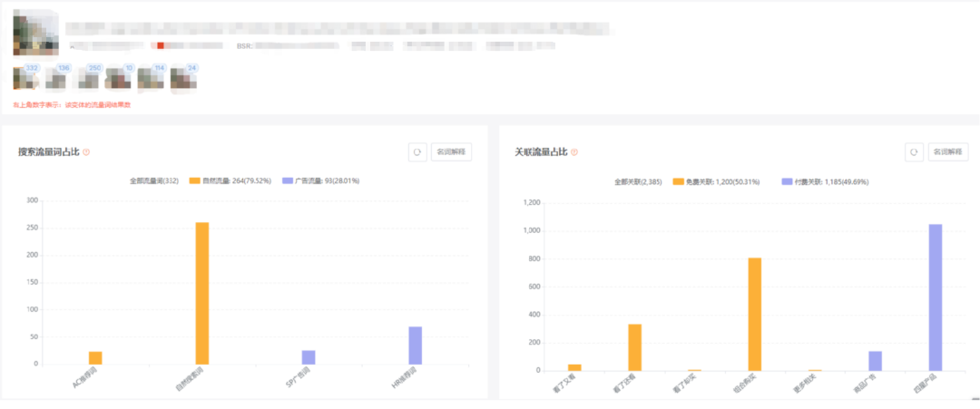Select the variant thumbnail with badge 24
Image resolution: width=980 pixels, height=409 pixels.
click(183, 79)
